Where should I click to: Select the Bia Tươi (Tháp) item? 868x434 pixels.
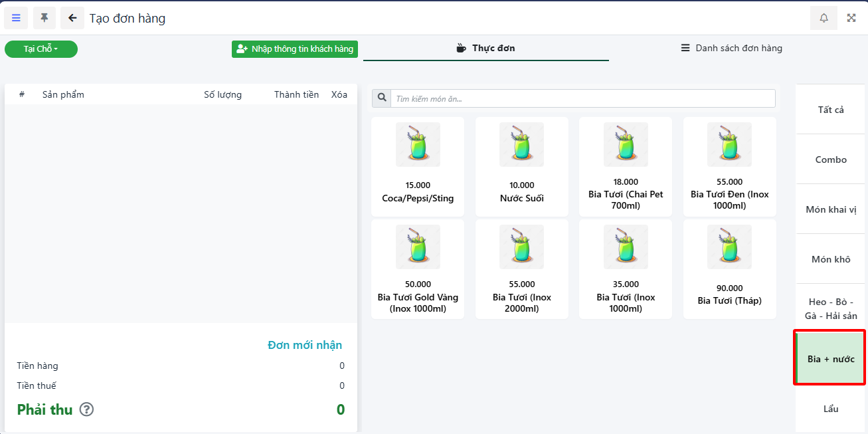click(729, 269)
